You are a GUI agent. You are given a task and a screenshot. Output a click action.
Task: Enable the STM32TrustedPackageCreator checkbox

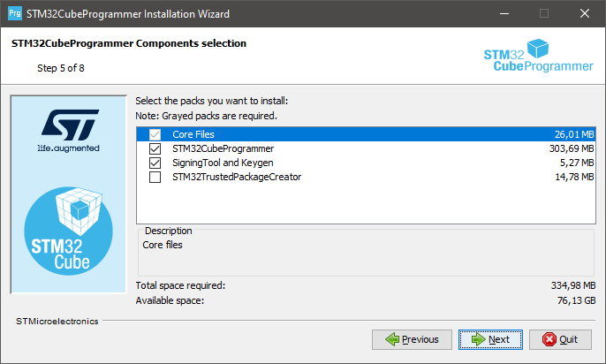click(x=155, y=177)
